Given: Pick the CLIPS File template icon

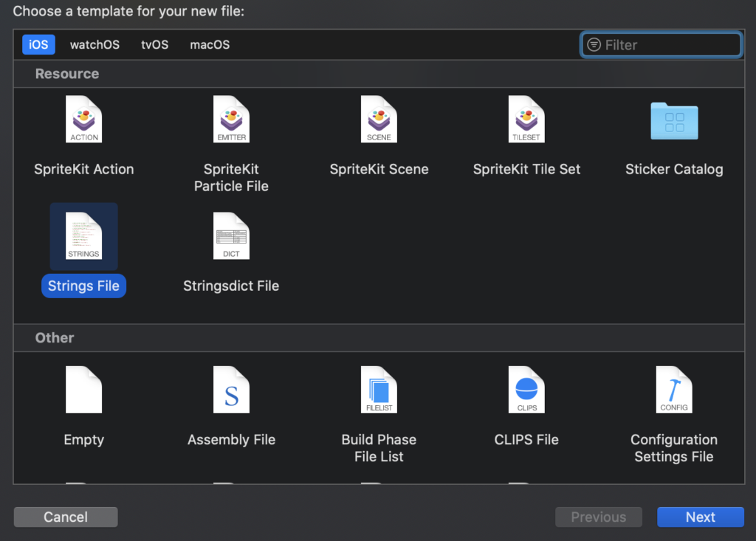Looking at the screenshot, I should pos(526,390).
